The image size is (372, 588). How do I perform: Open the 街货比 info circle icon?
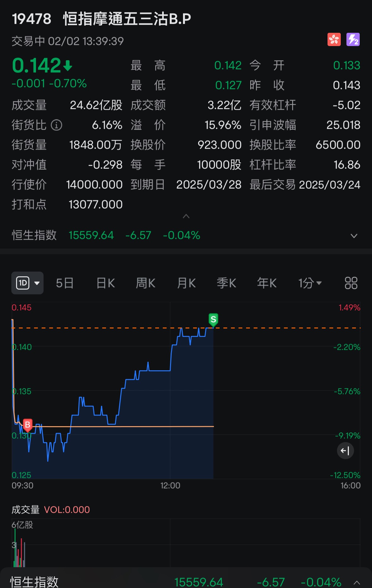click(56, 125)
